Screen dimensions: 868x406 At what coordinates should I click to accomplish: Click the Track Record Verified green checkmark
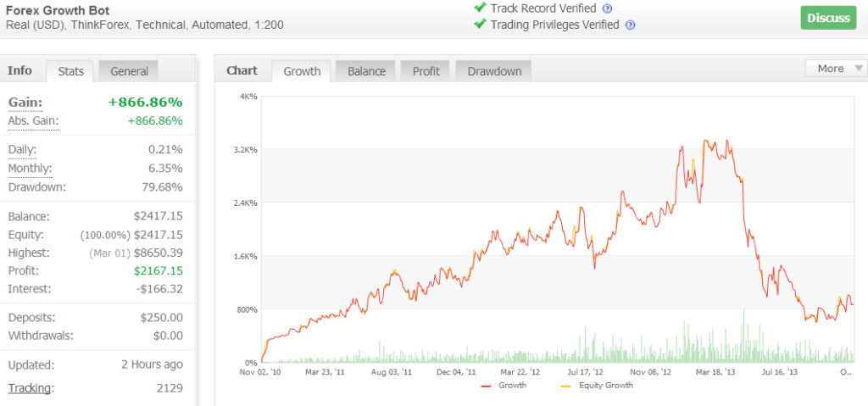[480, 8]
